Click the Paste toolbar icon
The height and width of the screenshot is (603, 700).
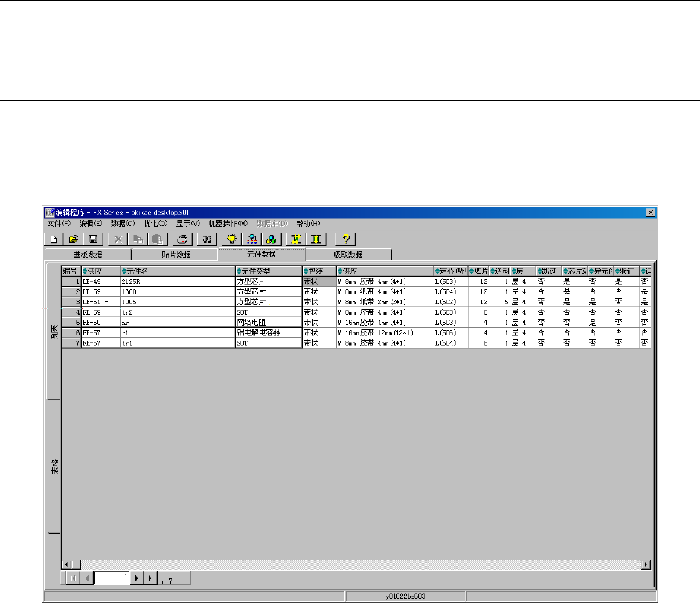click(x=158, y=239)
